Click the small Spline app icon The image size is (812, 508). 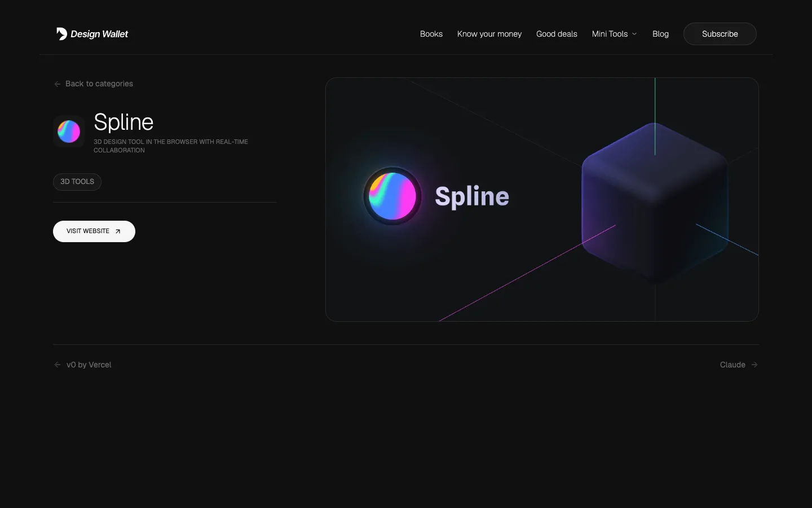[69, 132]
